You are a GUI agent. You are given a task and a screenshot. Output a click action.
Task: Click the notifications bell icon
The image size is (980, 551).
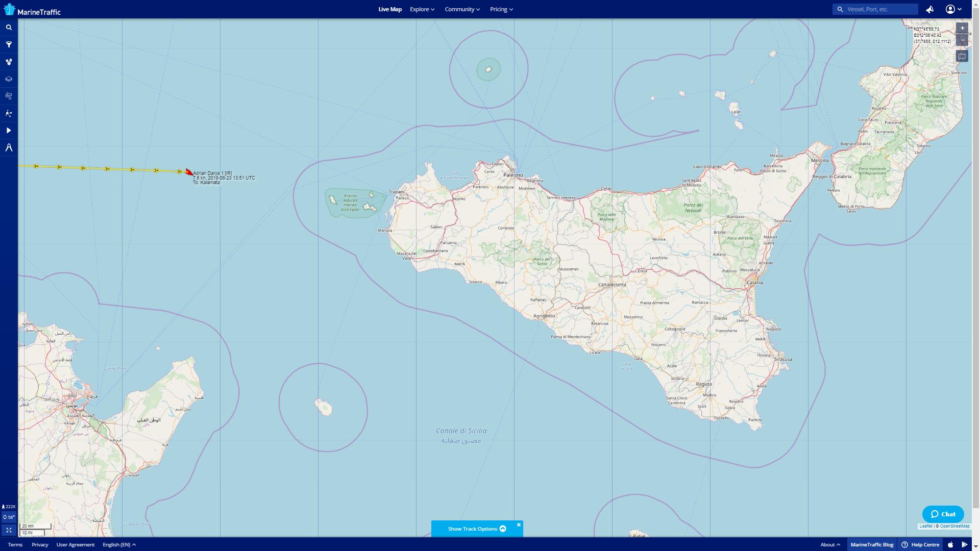[929, 9]
